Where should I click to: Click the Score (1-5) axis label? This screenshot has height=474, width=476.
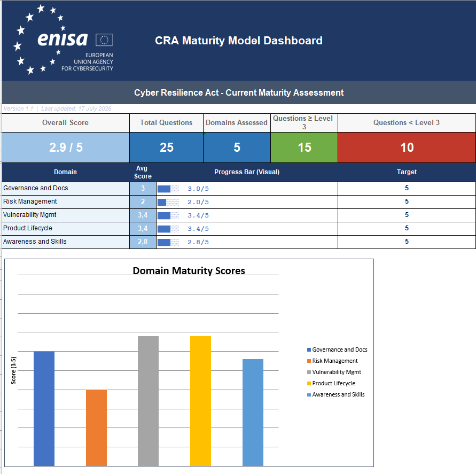pyautogui.click(x=13, y=370)
